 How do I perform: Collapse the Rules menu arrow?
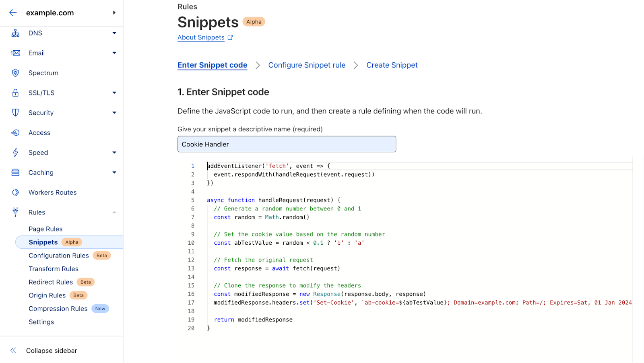[x=114, y=212]
